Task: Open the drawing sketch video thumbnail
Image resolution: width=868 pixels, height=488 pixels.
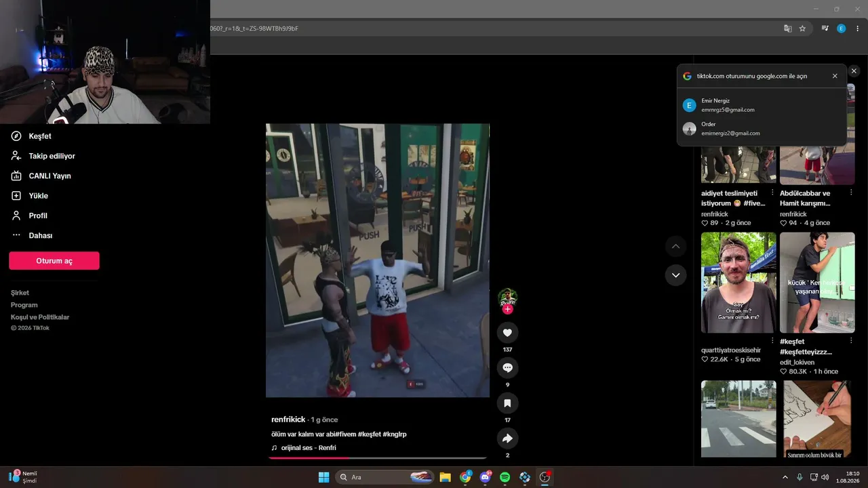Action: coord(817,419)
